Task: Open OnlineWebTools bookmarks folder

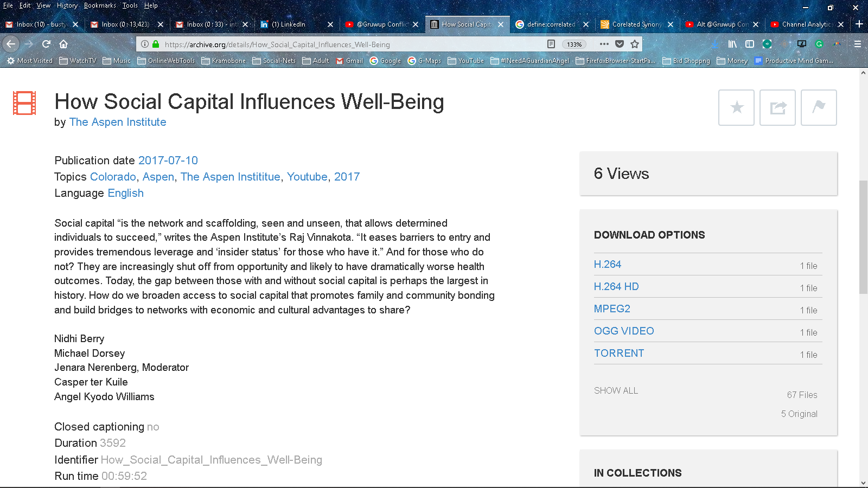Action: coord(166,61)
